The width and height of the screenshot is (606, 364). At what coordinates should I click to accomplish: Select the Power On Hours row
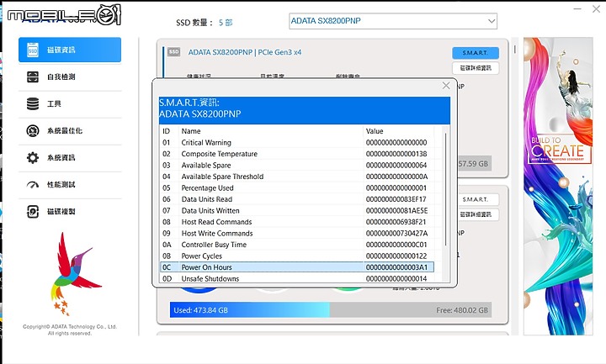(296, 267)
